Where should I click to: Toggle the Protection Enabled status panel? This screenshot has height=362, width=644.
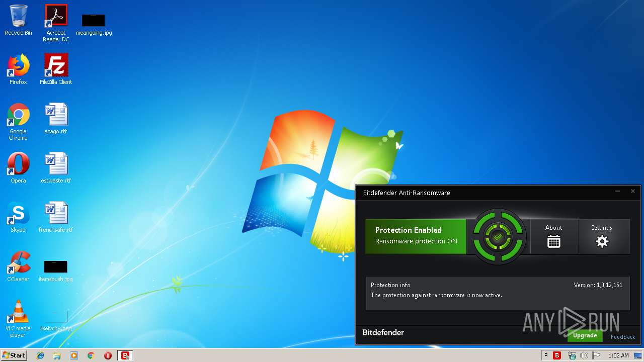416,236
